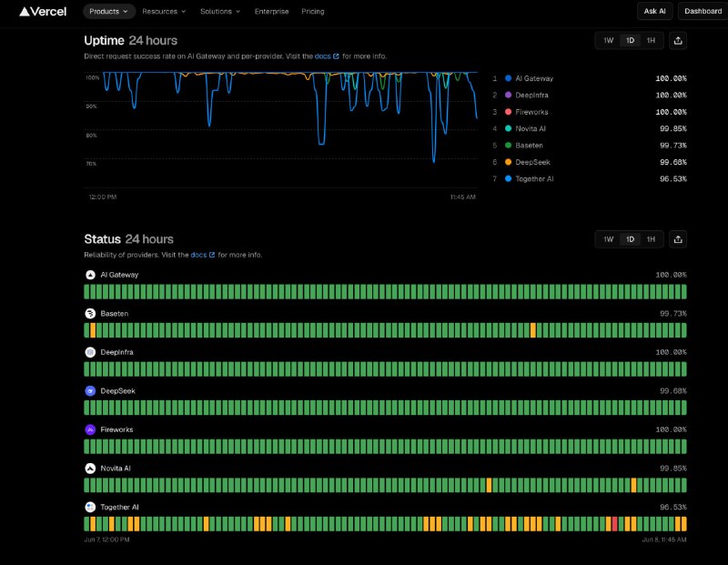The image size is (728, 565).
Task: Expand the Resources menu
Action: point(164,11)
